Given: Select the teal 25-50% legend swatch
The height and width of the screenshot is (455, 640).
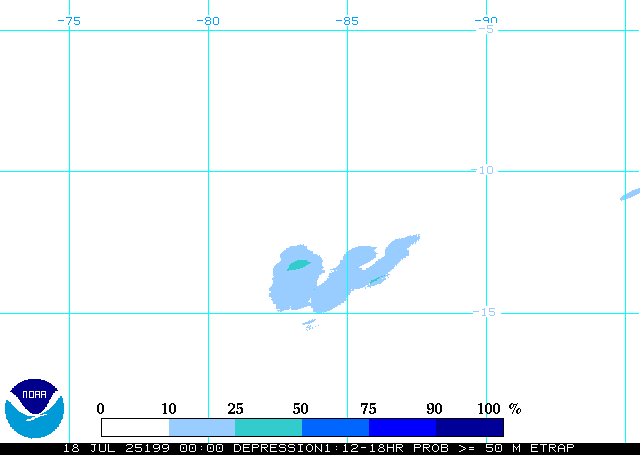Looking at the screenshot, I should point(269,427).
